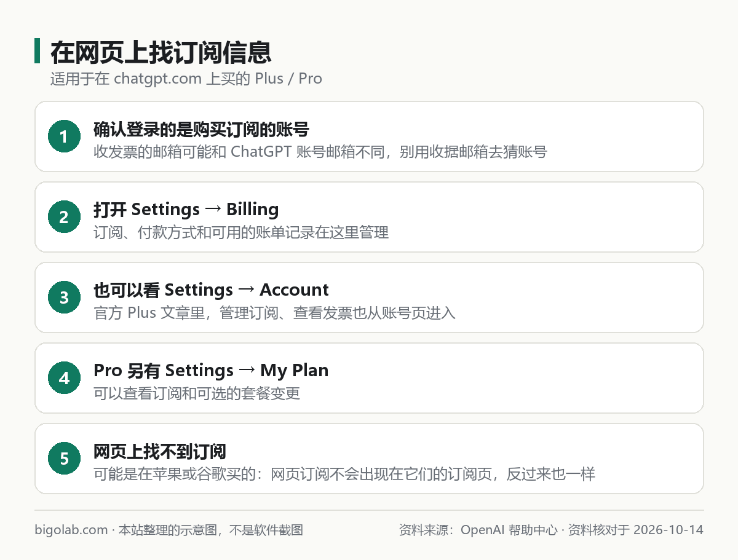
Task: Click the line '可以查看订阅和可选的套餐变更'
Action: pos(197,393)
